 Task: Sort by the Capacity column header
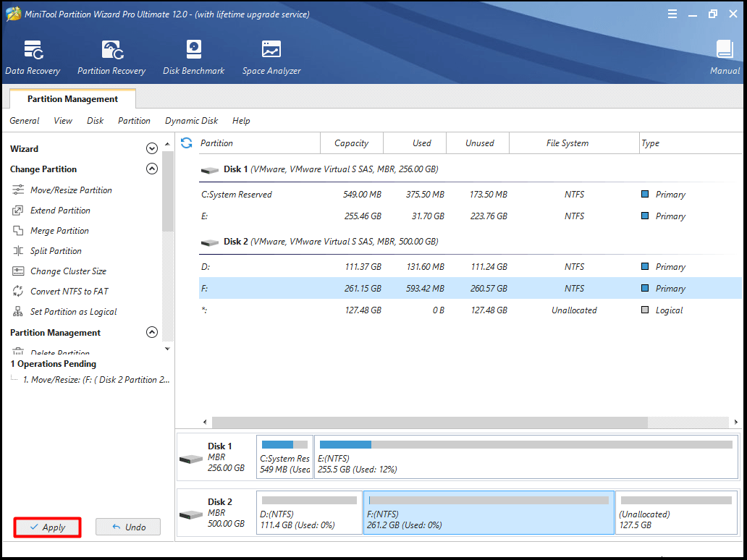pos(352,143)
